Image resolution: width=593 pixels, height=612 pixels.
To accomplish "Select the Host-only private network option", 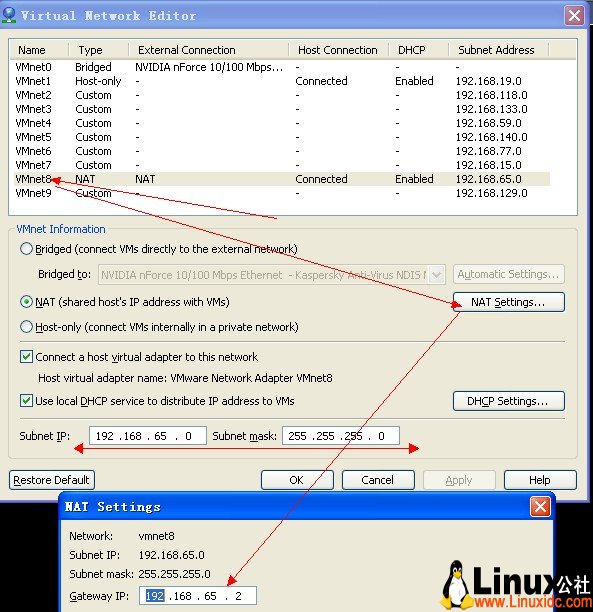I will 26,327.
